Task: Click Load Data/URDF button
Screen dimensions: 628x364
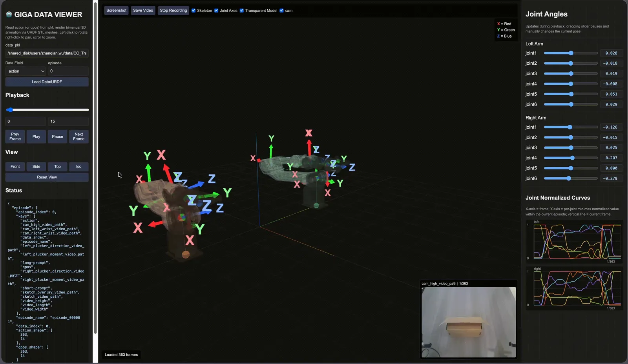Action: point(47,82)
